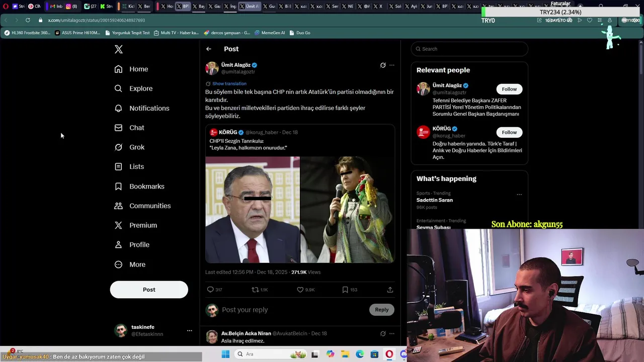Open three-dot menu on Av.Belçin's reply
The width and height of the screenshot is (644, 362).
[x=392, y=333]
